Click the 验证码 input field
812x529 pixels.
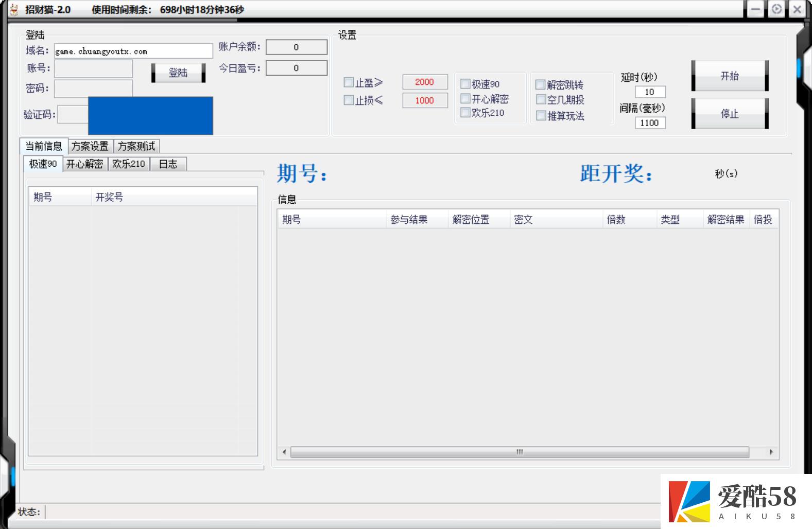73,114
